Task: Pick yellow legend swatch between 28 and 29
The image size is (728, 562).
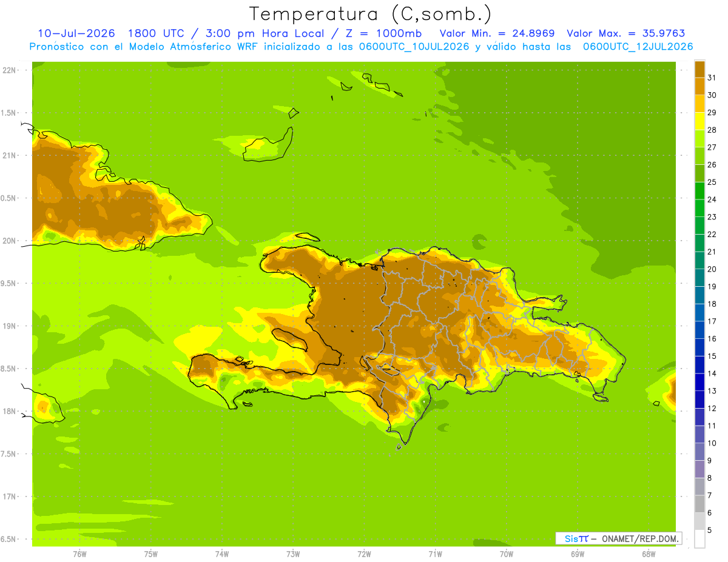Action: click(699, 121)
